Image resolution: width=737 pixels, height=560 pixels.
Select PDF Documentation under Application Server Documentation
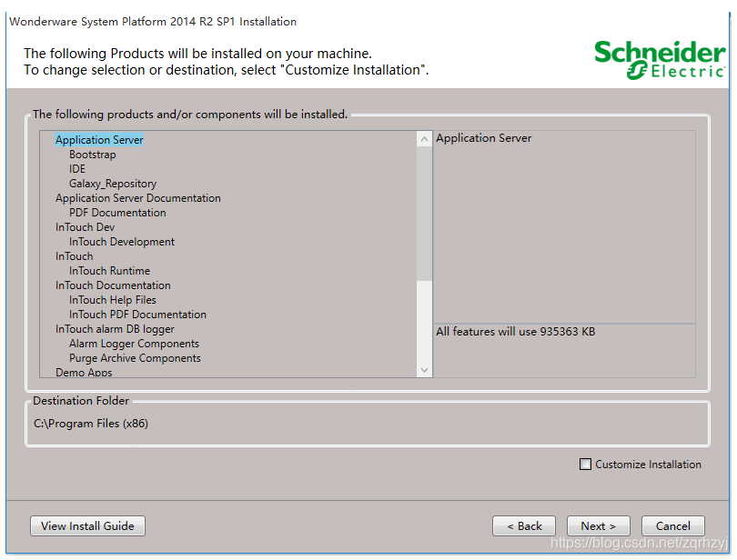(x=117, y=213)
